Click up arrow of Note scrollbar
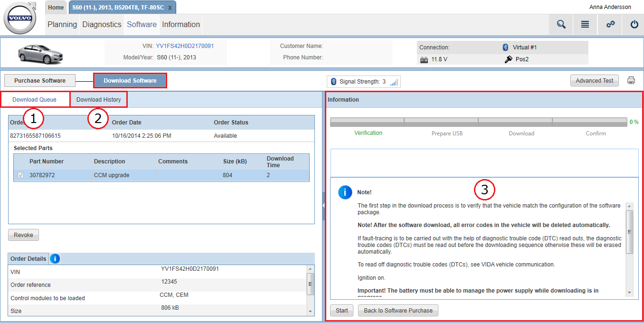This screenshot has height=323, width=644. click(x=629, y=206)
